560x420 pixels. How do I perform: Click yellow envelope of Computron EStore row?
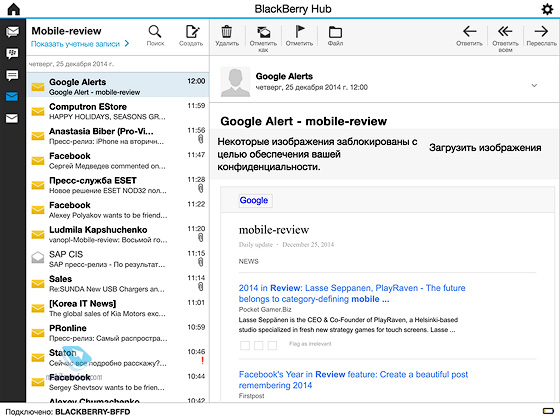tap(38, 111)
